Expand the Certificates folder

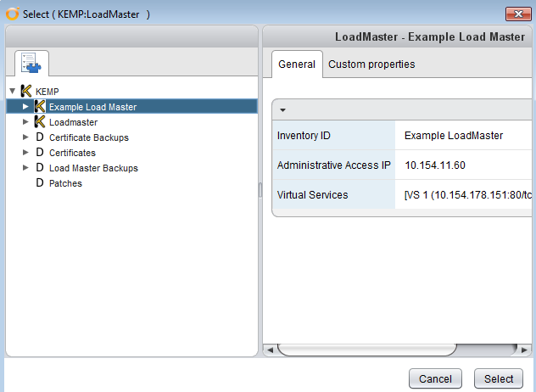coord(25,152)
